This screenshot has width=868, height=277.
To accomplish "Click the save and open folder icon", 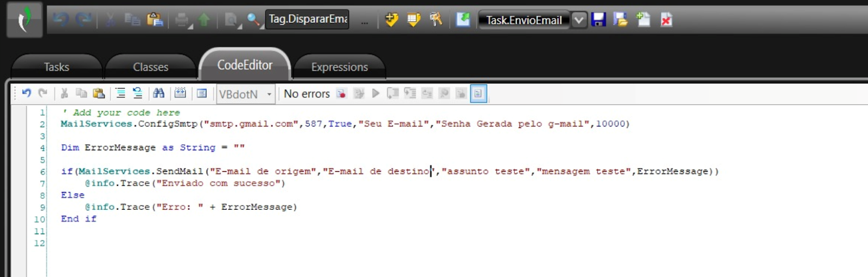I will pos(620,20).
